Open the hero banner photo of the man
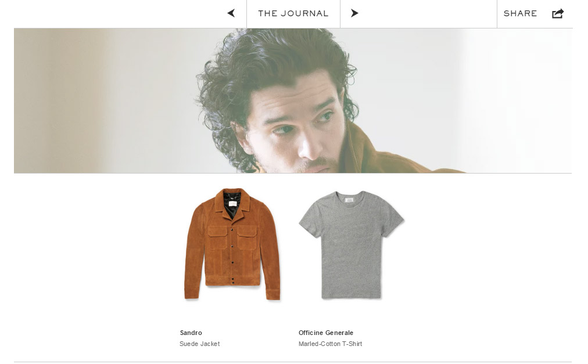This screenshot has width=588, height=364. 293,100
